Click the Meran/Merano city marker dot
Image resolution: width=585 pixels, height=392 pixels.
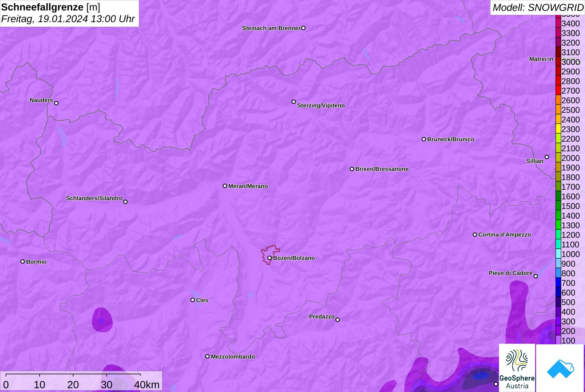(x=225, y=186)
